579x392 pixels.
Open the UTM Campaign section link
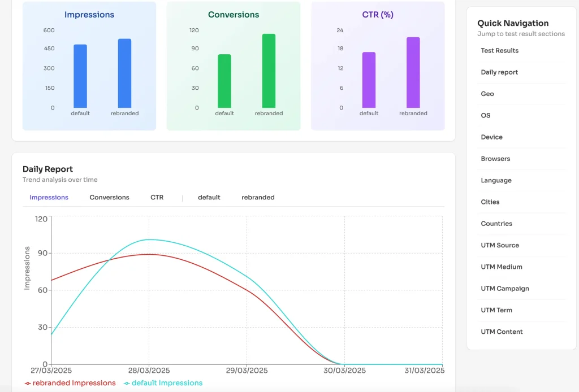(505, 289)
